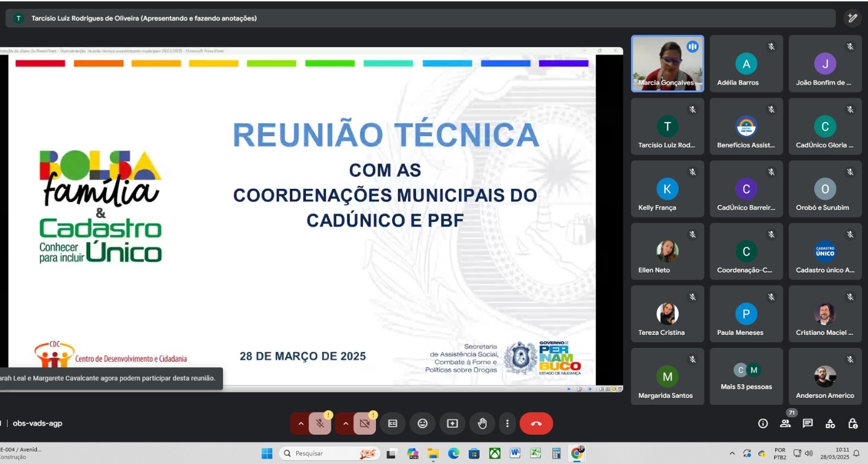Toggle the disabled camera button
The width and height of the screenshot is (868, 464).
pos(365,424)
